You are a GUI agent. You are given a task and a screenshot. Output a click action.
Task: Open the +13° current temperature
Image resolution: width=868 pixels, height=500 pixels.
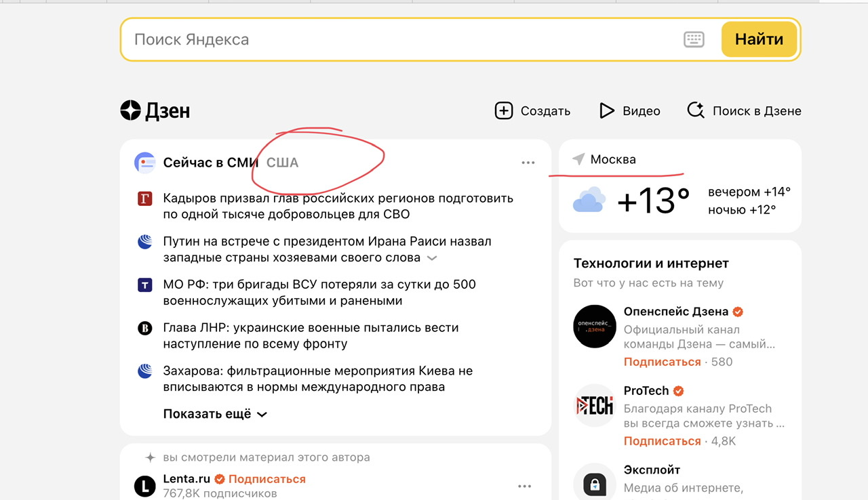pos(653,201)
